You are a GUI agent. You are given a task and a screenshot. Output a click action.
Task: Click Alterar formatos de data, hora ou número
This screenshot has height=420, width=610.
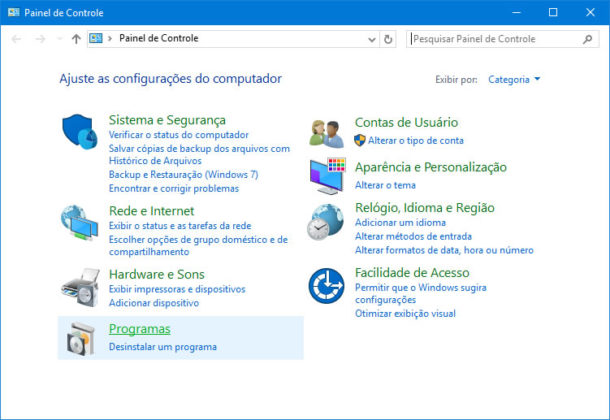click(x=444, y=250)
